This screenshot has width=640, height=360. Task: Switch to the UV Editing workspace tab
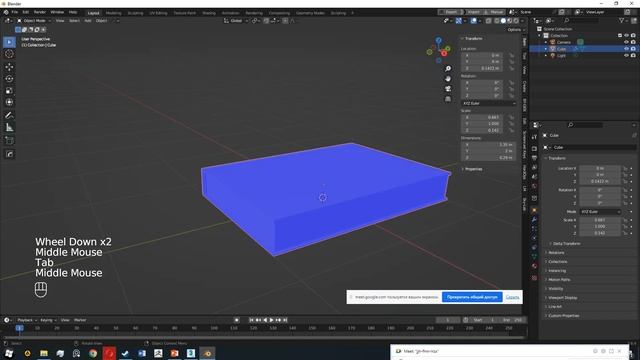158,13
